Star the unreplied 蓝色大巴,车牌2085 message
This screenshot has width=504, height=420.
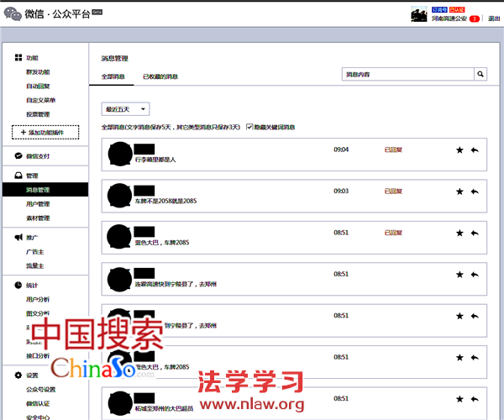point(459,357)
